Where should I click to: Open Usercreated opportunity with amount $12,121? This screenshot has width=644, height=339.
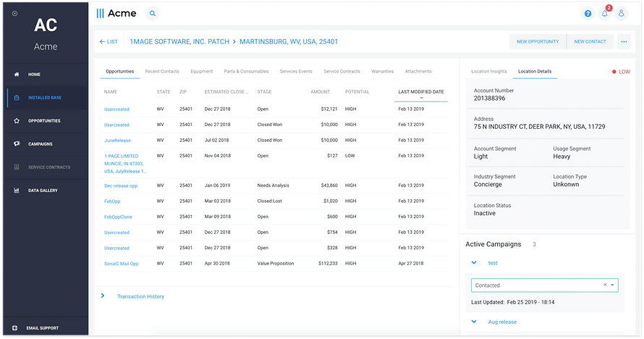click(116, 109)
